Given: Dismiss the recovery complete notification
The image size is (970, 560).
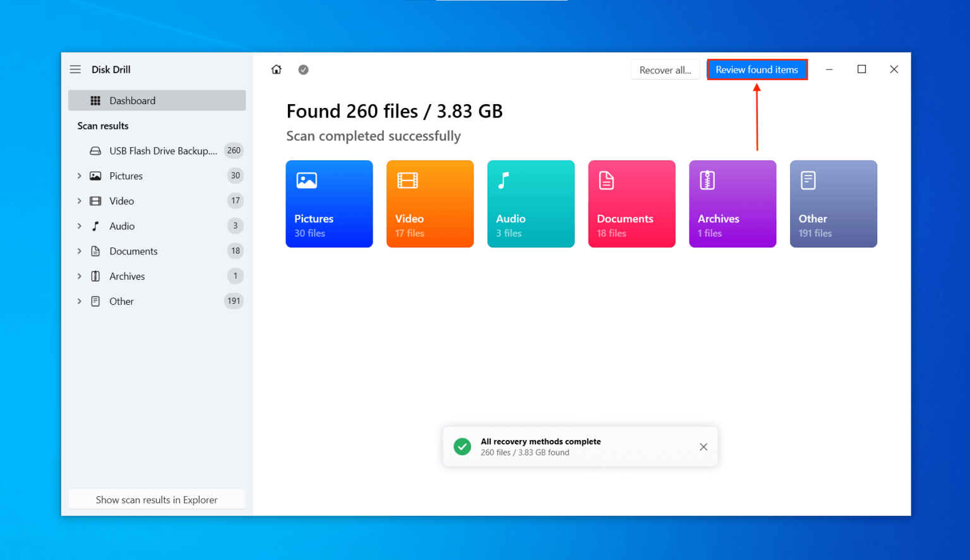Looking at the screenshot, I should (704, 446).
